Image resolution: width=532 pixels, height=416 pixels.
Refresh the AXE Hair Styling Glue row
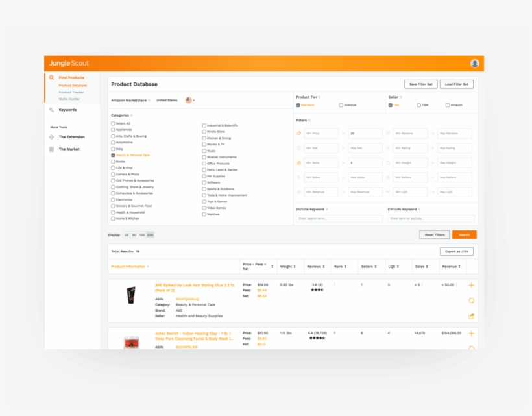(x=471, y=300)
